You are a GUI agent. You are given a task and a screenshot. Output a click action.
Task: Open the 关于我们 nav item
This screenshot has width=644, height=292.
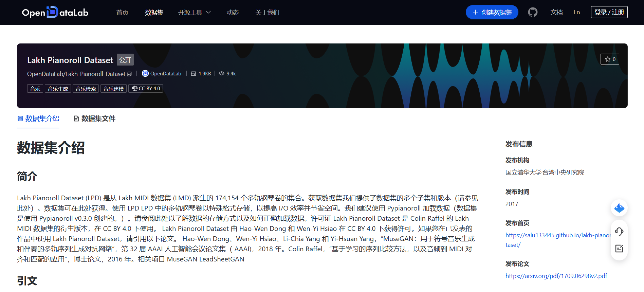tap(267, 12)
